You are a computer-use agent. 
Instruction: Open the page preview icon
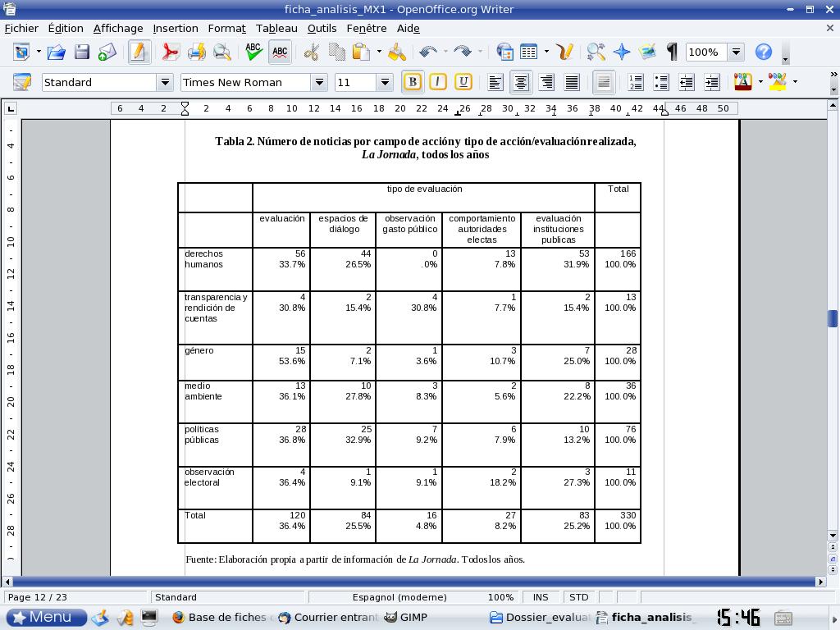pos(222,52)
